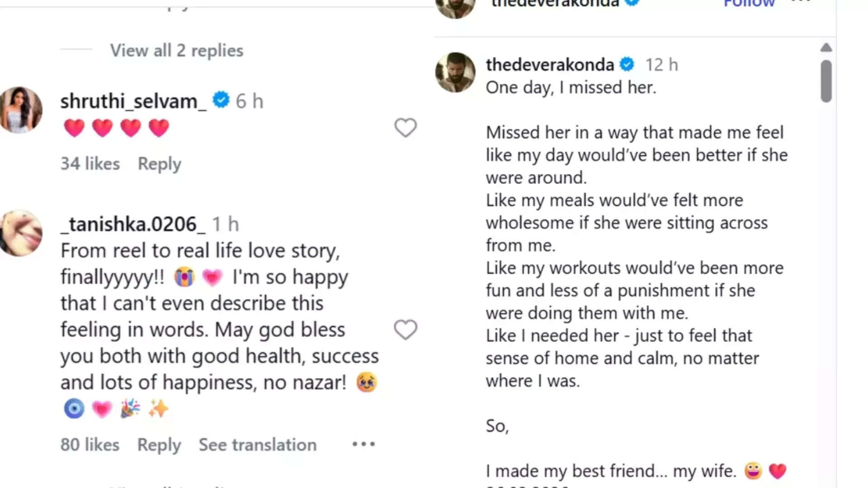Like _tanishka.0206_'s comment with heart

pos(405,329)
